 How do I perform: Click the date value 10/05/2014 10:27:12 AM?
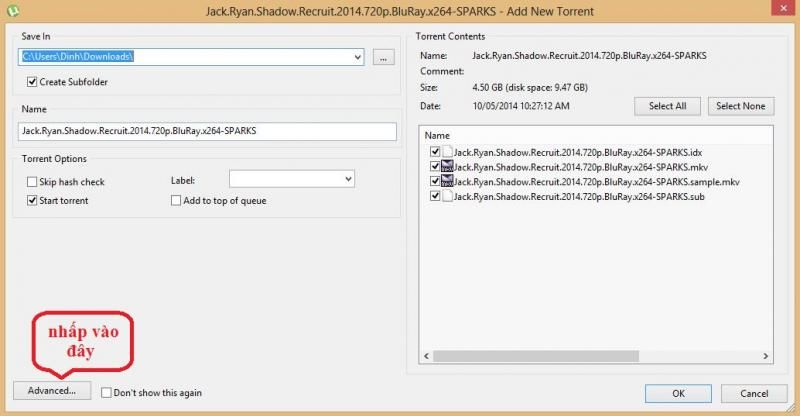(521, 106)
